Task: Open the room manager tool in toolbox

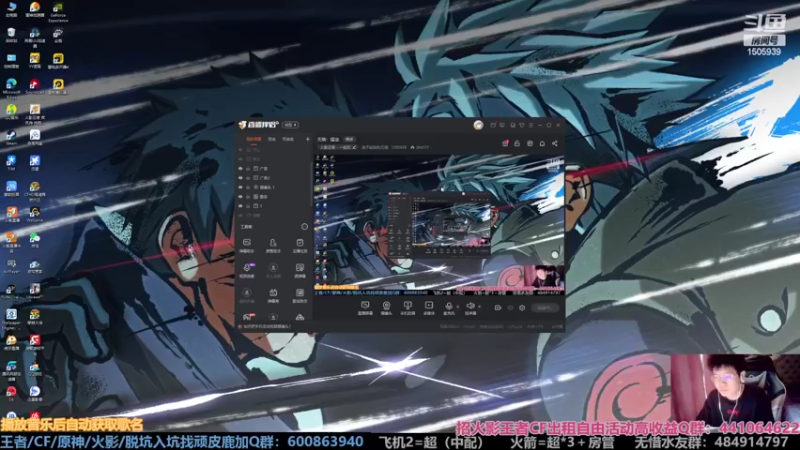Action: point(273,245)
